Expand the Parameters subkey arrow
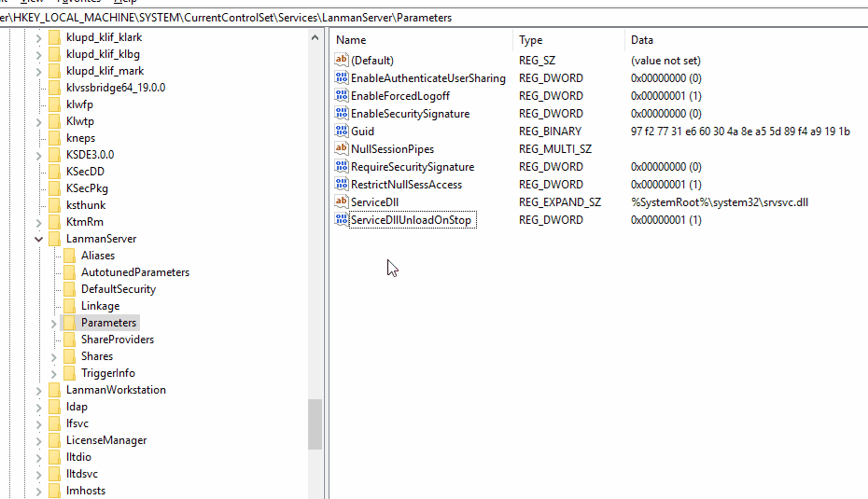Screen dimensions: 868x499 [54, 323]
